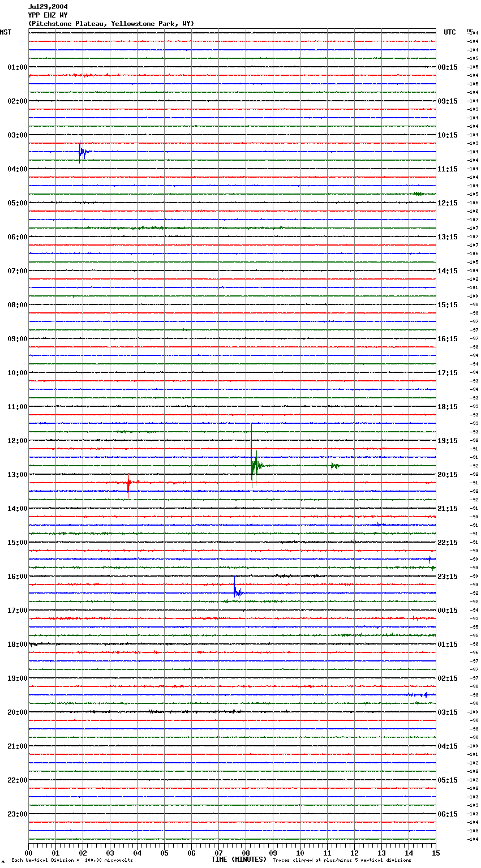Click the 14:15 UTC time label
The width and height of the screenshot is (481, 868).
448,271
